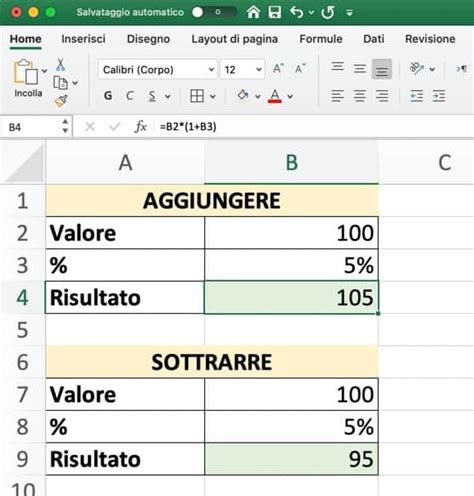Expand the orientation options arrow

432,69
